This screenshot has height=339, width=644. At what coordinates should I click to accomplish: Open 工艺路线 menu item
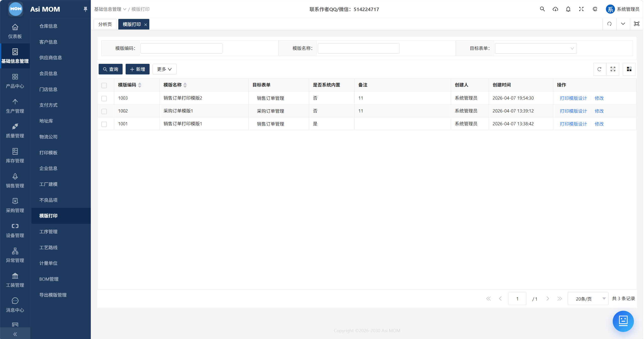[x=48, y=247]
